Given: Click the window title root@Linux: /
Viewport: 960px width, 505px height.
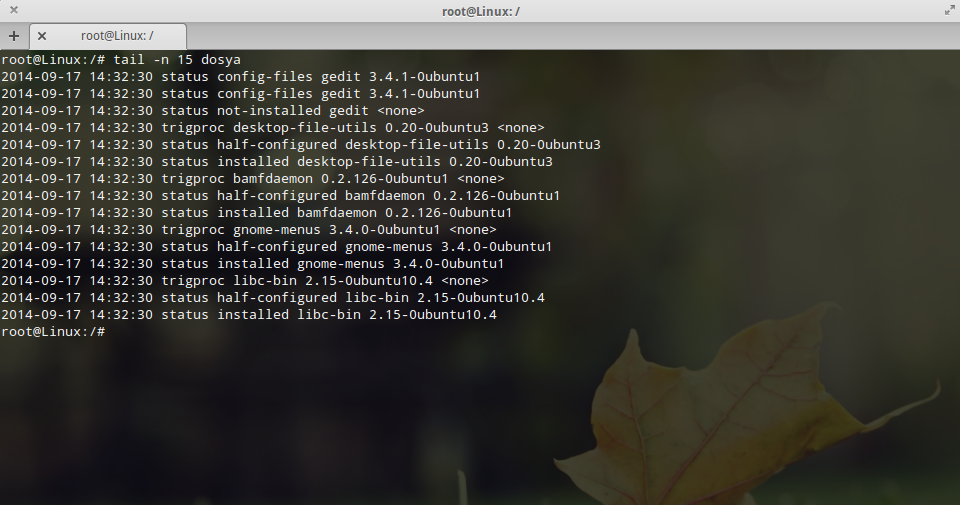Looking at the screenshot, I should (481, 12).
